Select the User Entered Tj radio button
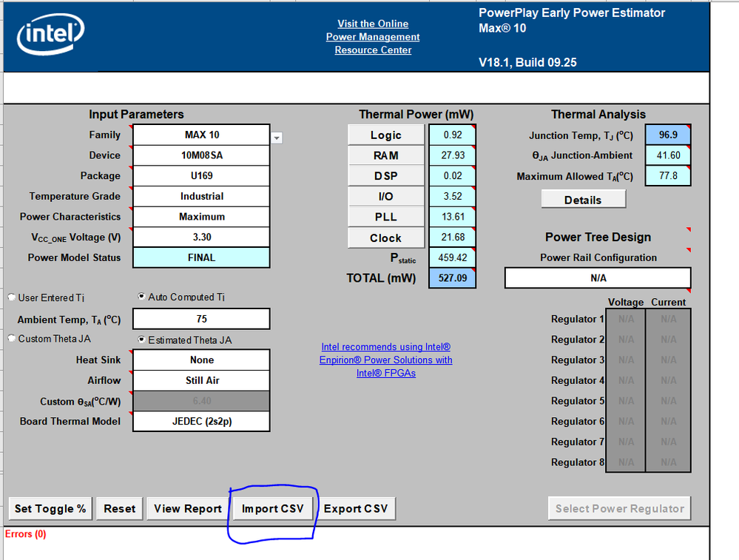This screenshot has width=739, height=560. [12, 297]
